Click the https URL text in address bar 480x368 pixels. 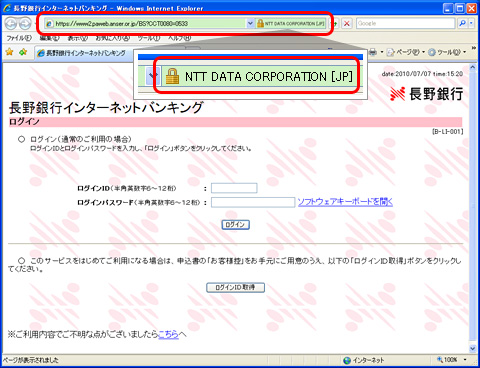tap(122, 24)
